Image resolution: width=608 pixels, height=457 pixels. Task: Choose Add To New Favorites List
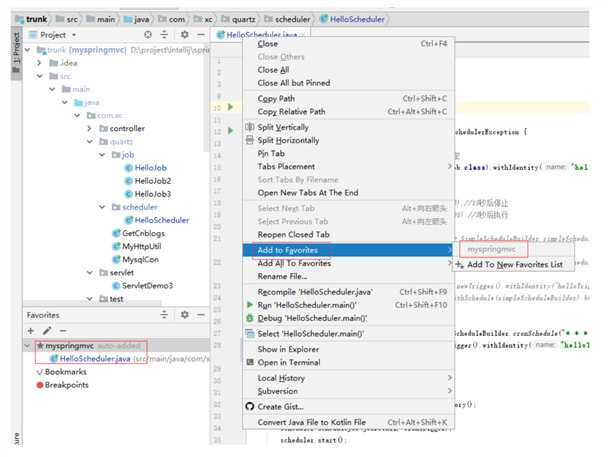[513, 265]
